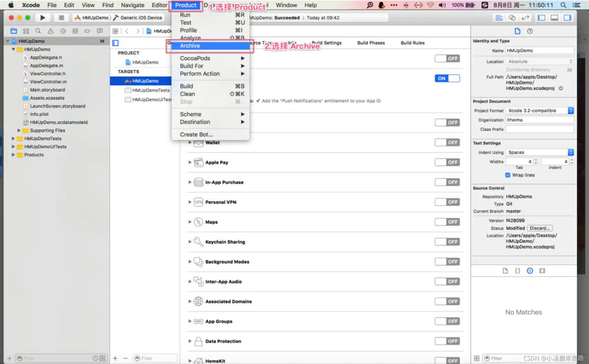Expand the Supporting Files folder
Viewport: 589px width, 364px height.
coord(19,130)
